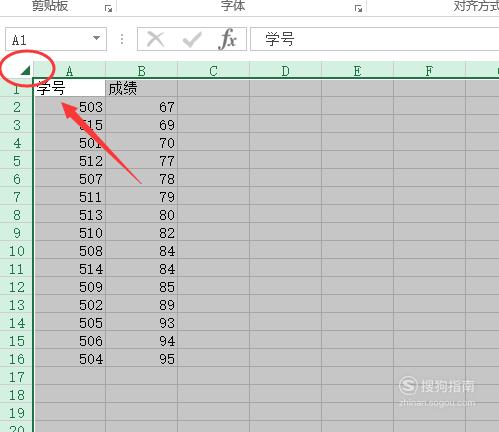Click the cell with score 89
This screenshot has width=499, height=432.
(141, 305)
